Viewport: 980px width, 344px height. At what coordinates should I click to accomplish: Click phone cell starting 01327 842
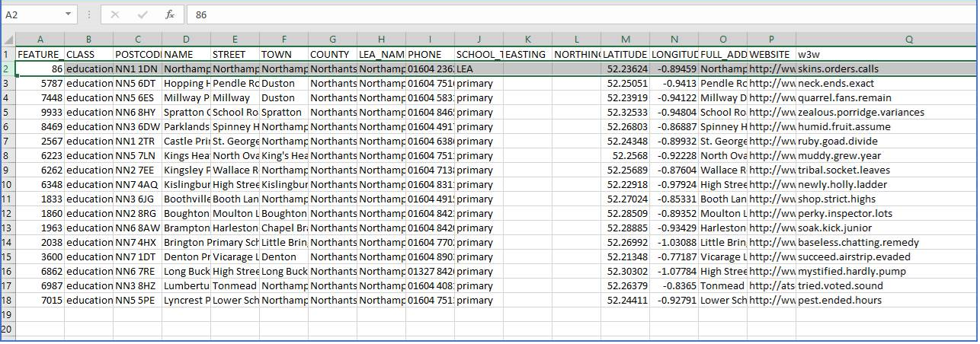[431, 271]
